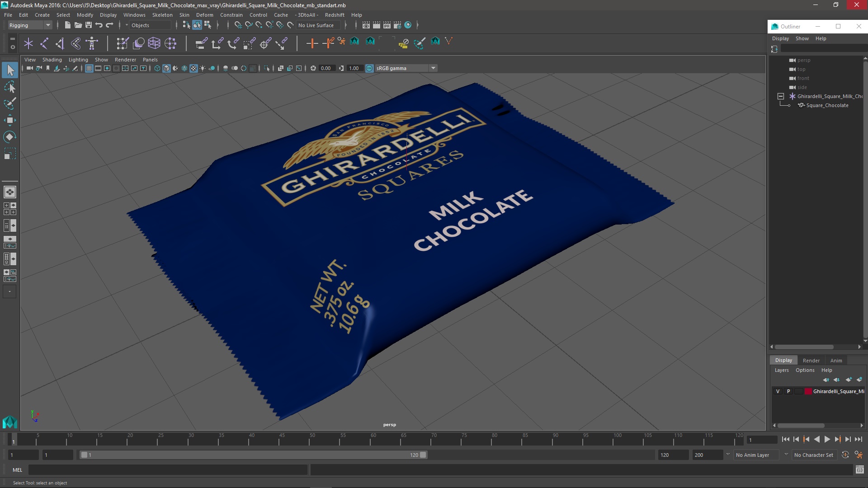Click frame 60 on the time slider

pos(373,439)
